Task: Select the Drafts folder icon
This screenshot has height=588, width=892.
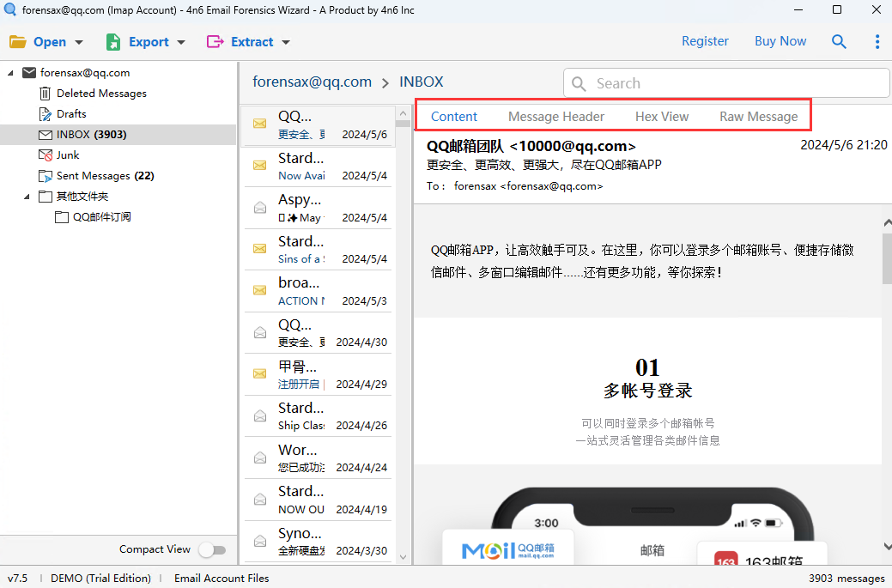Action: (x=46, y=113)
